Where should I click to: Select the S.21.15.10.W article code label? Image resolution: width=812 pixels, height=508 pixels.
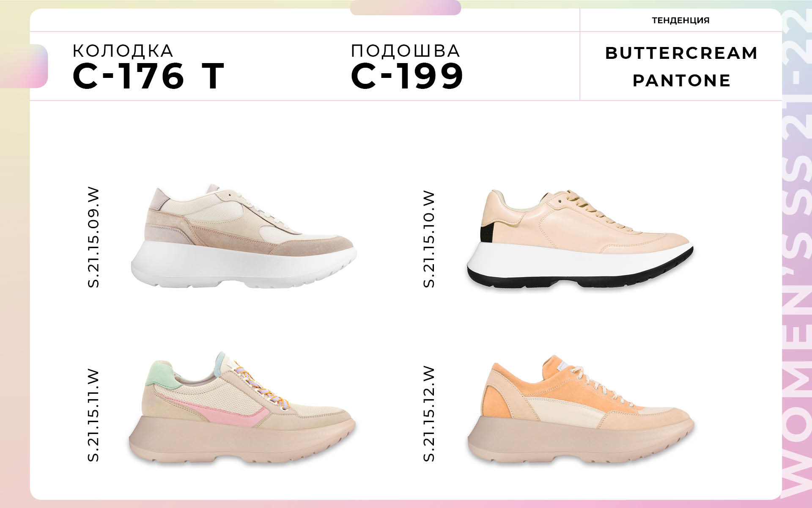coord(429,239)
